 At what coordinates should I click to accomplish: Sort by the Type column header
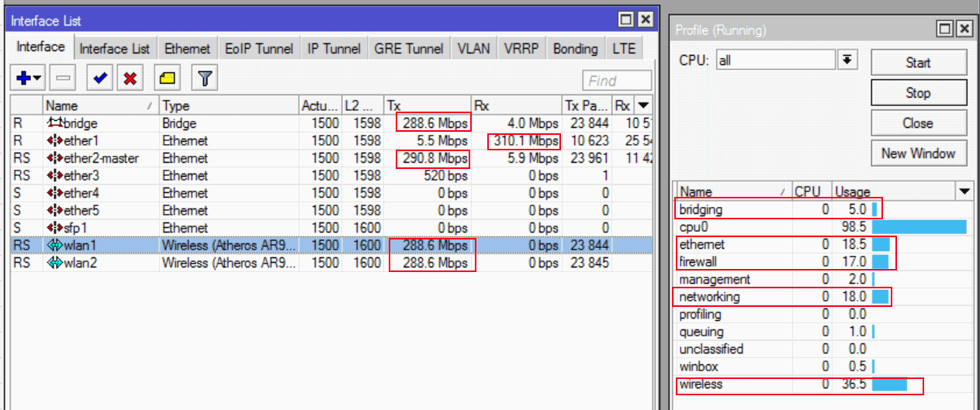229,105
